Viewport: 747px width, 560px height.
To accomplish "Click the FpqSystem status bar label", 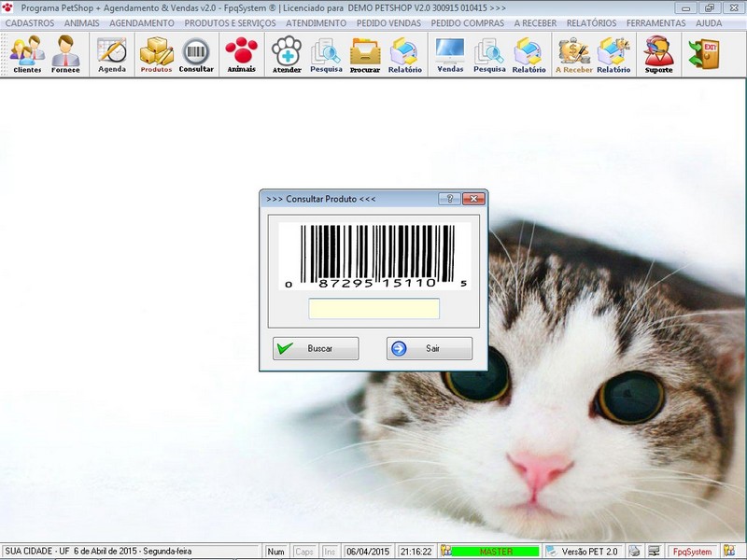I will click(692, 552).
